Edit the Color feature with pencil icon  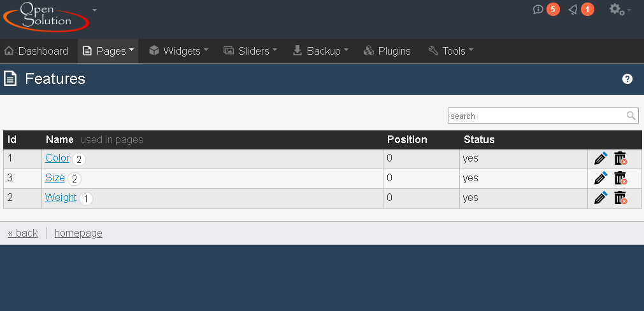[x=601, y=158]
